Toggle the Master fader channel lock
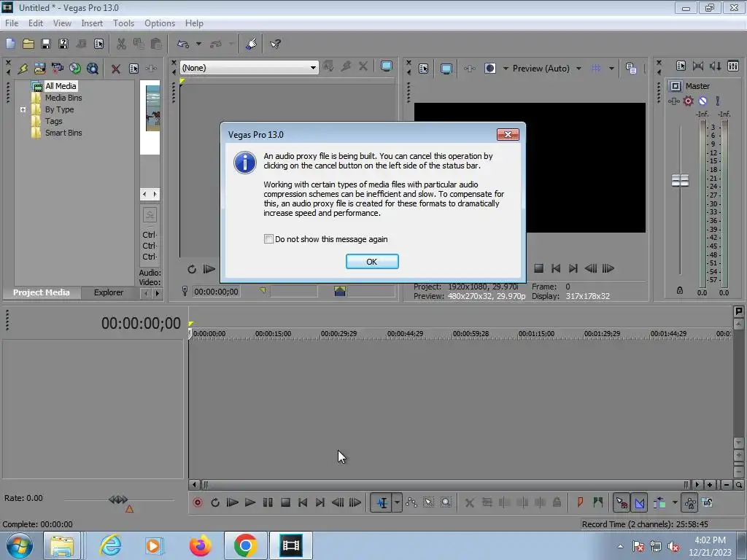 tap(680, 290)
